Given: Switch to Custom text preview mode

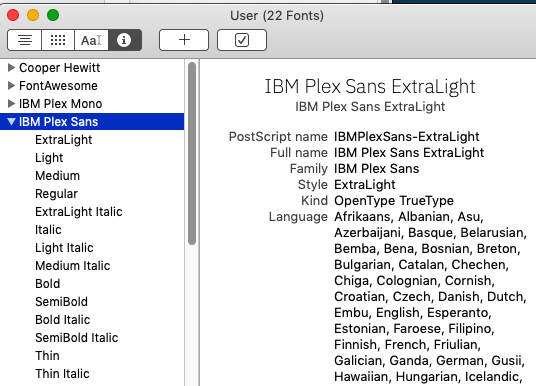Looking at the screenshot, I should click(91, 40).
